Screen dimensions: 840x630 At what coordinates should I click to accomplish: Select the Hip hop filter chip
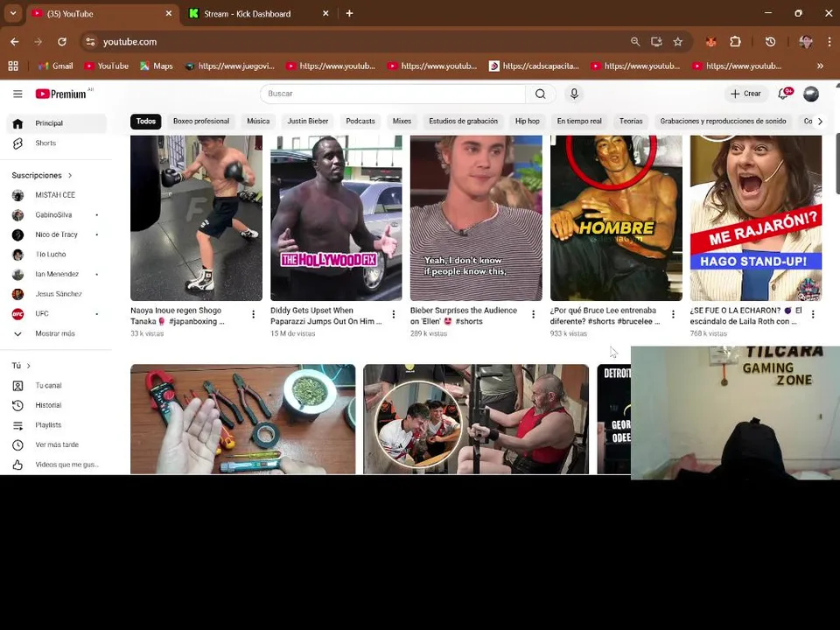(527, 122)
